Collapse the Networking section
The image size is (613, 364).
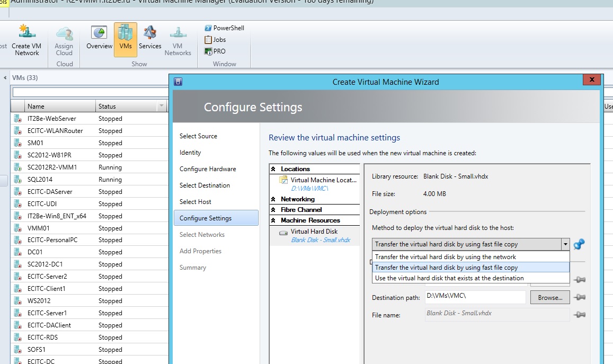coord(275,199)
